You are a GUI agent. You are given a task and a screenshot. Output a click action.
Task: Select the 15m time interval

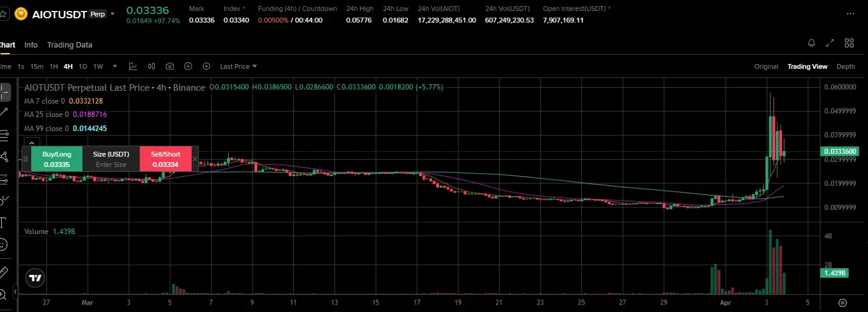[x=37, y=66]
